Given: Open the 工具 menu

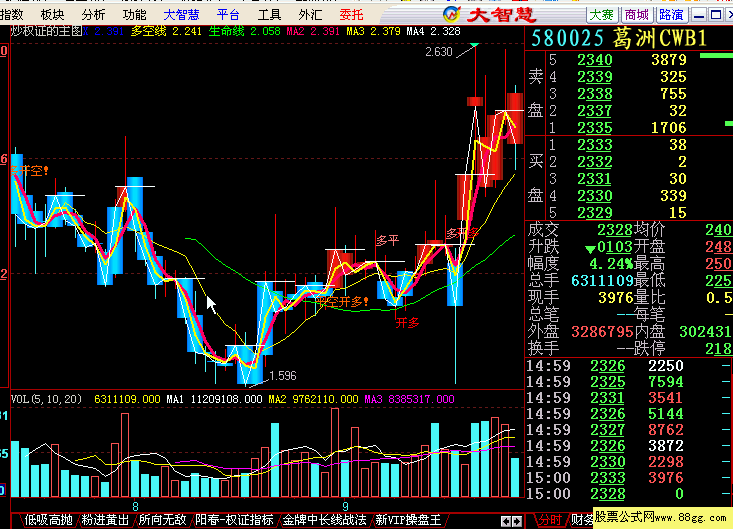Looking at the screenshot, I should tap(269, 15).
